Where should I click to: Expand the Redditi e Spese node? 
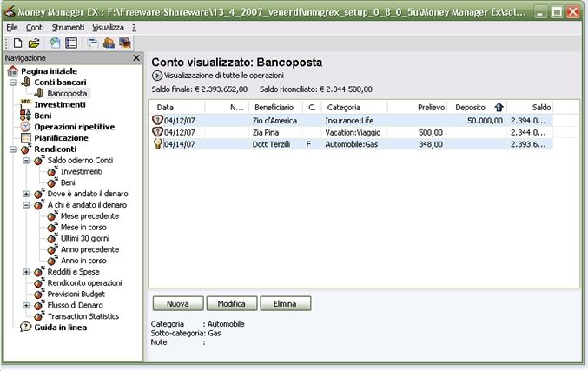coord(26,272)
